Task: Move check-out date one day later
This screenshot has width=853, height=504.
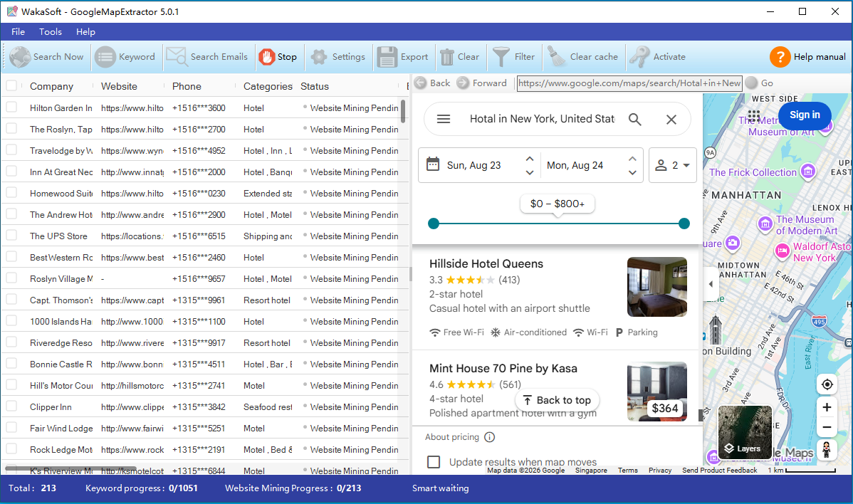Action: point(632,158)
